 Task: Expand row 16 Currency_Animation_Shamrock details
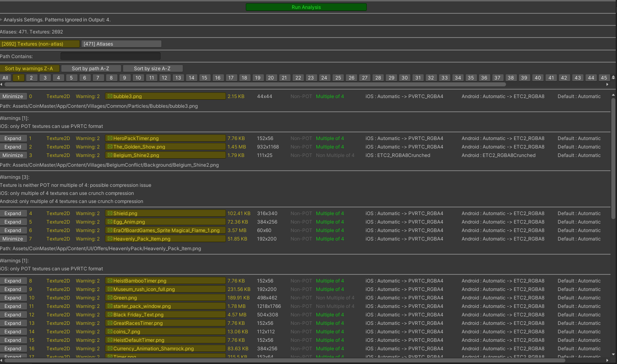pyautogui.click(x=13, y=349)
